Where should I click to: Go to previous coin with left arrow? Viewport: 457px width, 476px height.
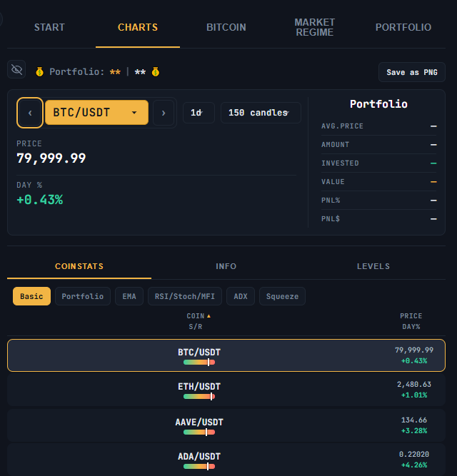click(30, 113)
